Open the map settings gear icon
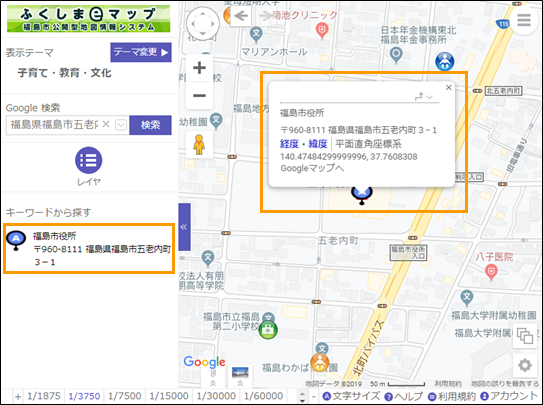 point(525,365)
